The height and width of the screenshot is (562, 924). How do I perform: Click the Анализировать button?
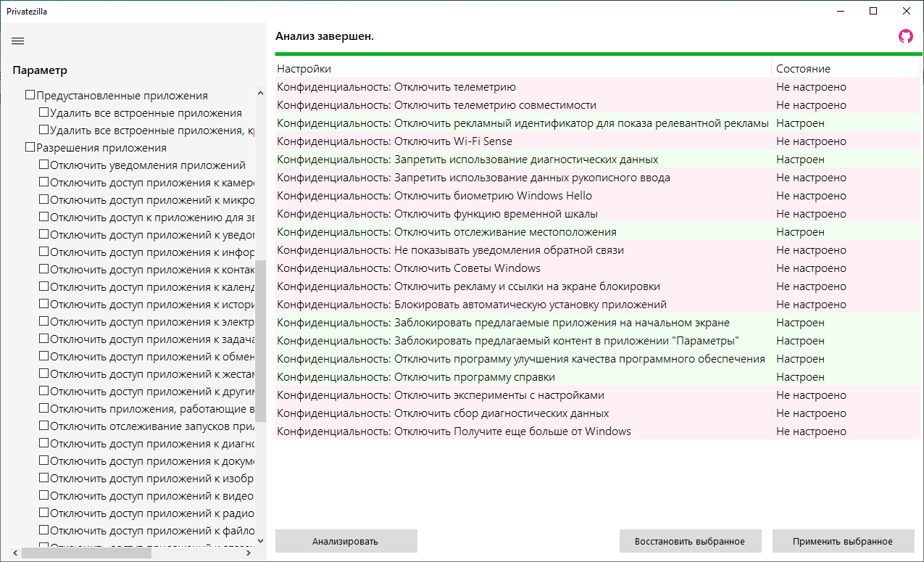346,542
